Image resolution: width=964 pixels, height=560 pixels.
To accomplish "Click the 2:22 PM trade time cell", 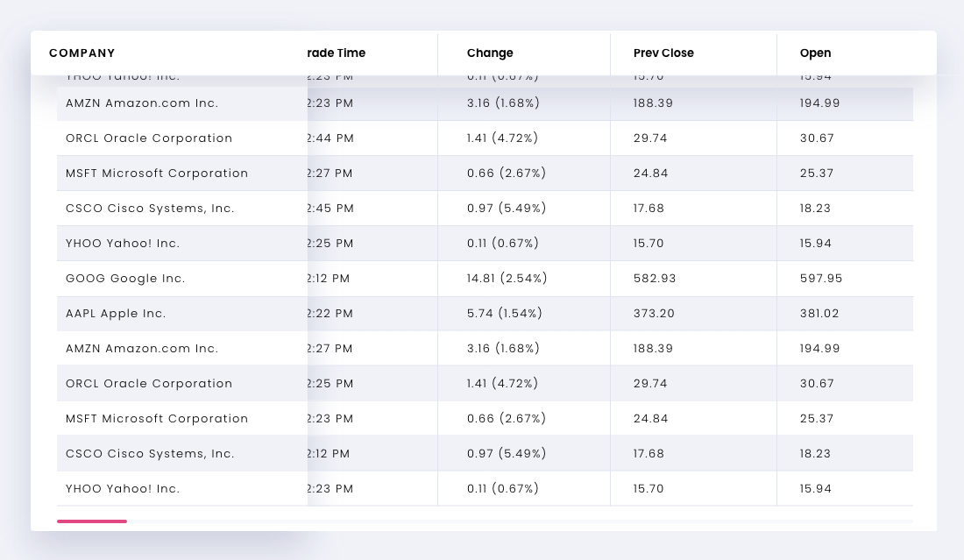I will 331,314.
